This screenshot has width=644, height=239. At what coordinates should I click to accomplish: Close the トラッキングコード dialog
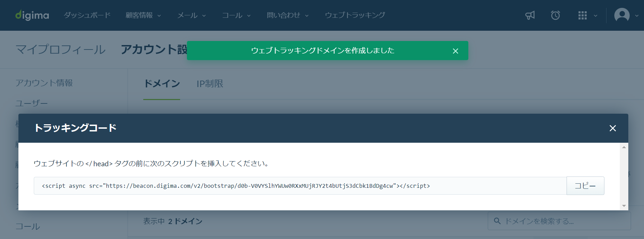(613, 128)
